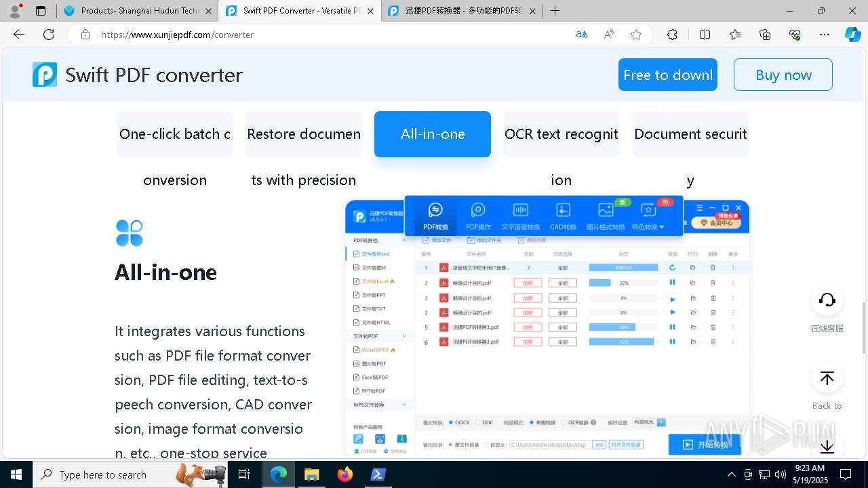Click the Free to download button
The image size is (868, 488).
tap(668, 75)
